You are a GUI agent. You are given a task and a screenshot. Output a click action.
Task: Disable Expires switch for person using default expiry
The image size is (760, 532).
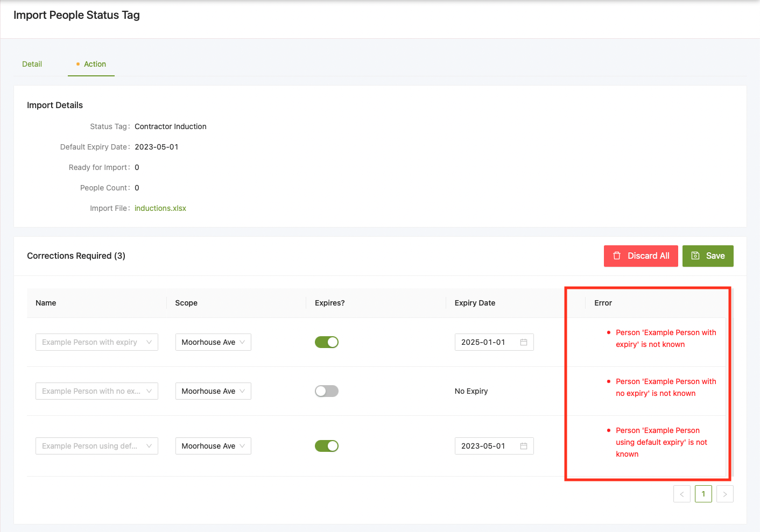(x=326, y=446)
